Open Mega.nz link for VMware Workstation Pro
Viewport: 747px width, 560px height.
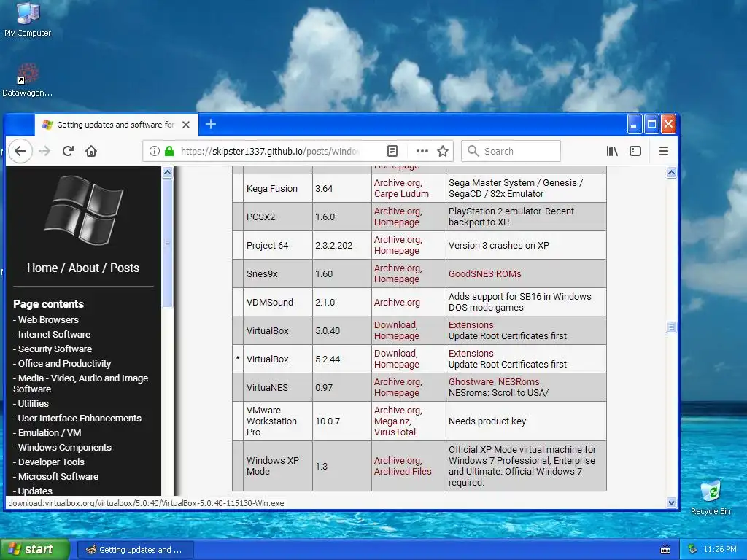click(392, 421)
